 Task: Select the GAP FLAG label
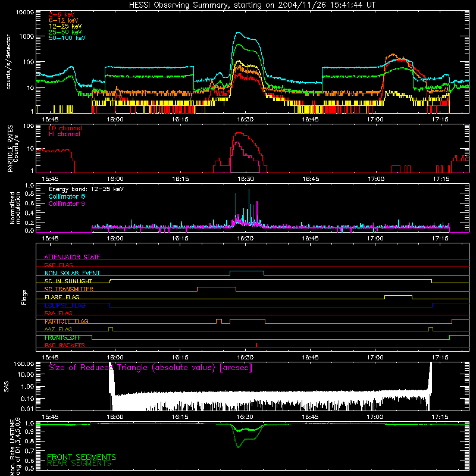58,265
